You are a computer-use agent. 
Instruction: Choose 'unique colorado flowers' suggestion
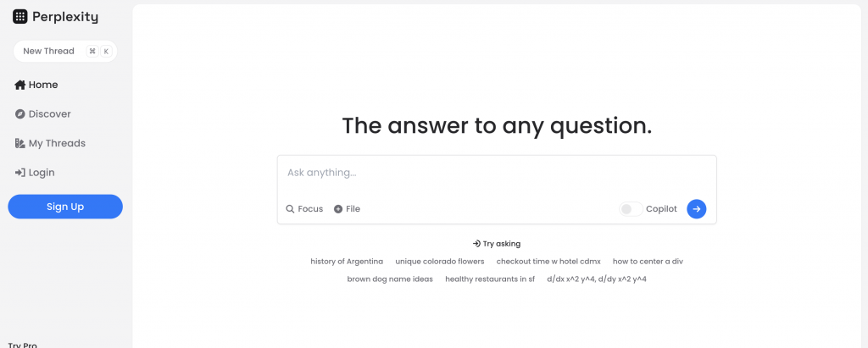(x=439, y=262)
